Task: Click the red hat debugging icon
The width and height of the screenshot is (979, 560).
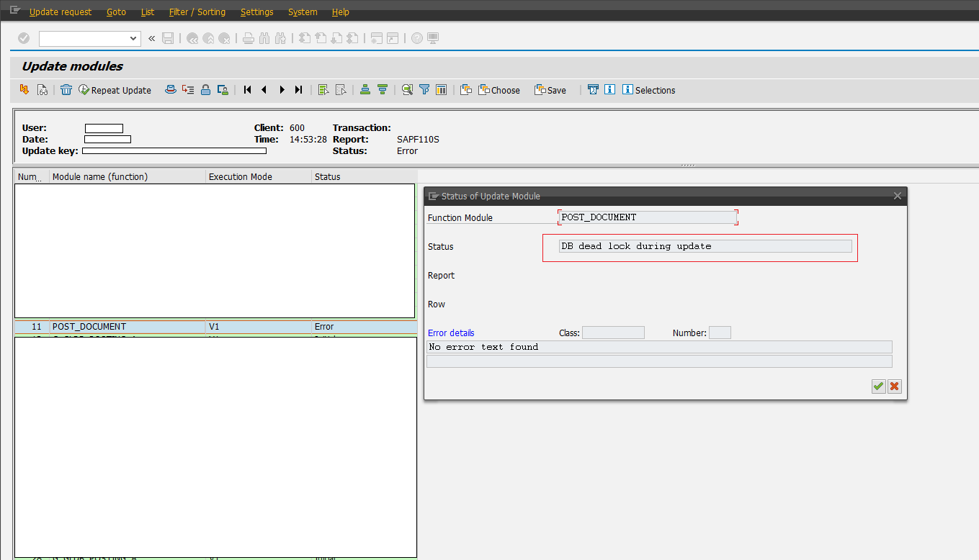Action: tap(171, 90)
